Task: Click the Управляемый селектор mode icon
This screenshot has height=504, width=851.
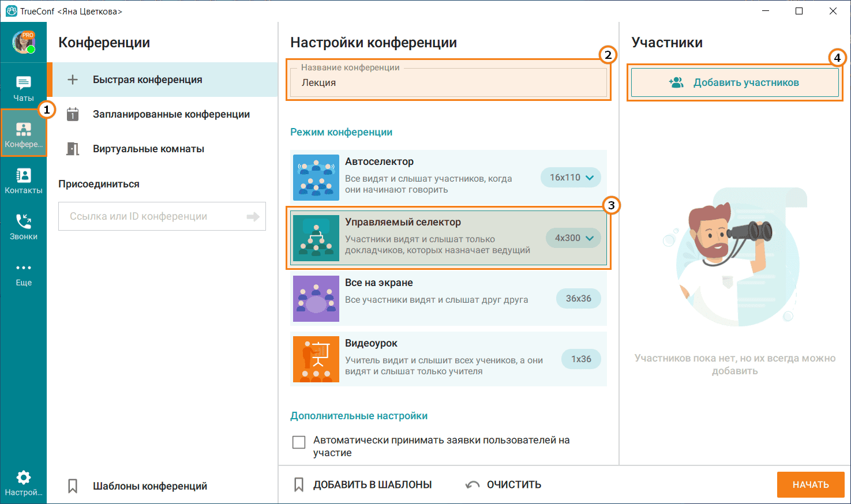Action: tap(316, 238)
